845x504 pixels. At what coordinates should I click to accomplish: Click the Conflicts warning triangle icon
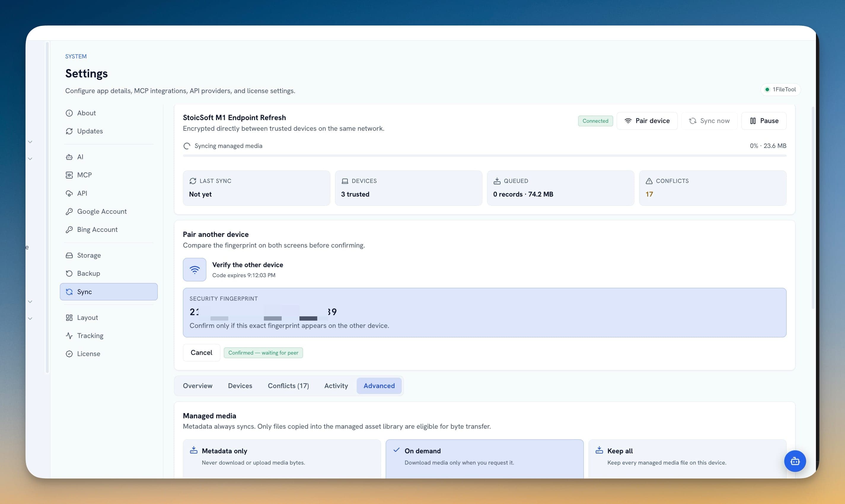[x=649, y=181]
